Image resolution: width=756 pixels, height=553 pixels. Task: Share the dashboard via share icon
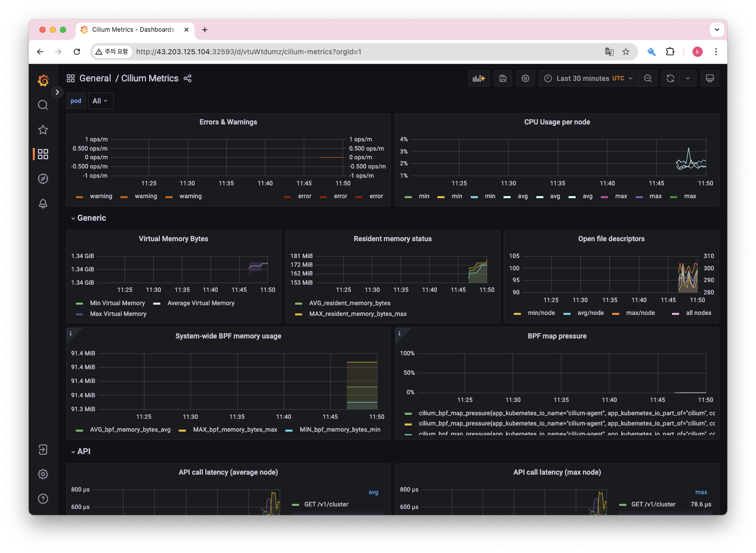click(187, 78)
